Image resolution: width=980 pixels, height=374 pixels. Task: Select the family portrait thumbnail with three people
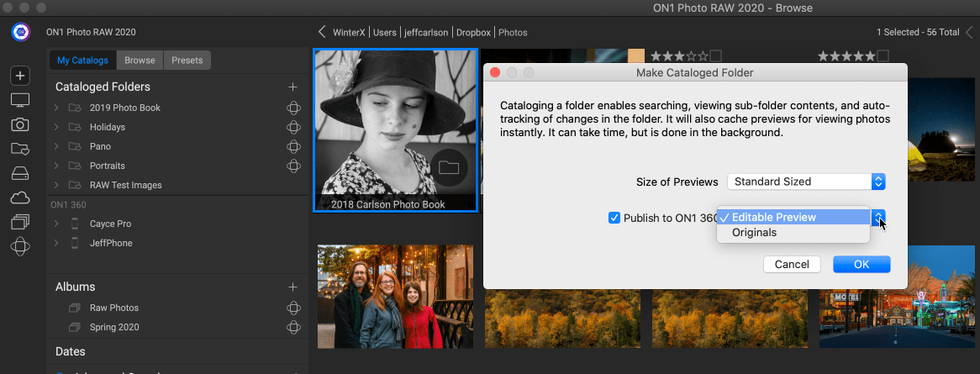point(395,297)
